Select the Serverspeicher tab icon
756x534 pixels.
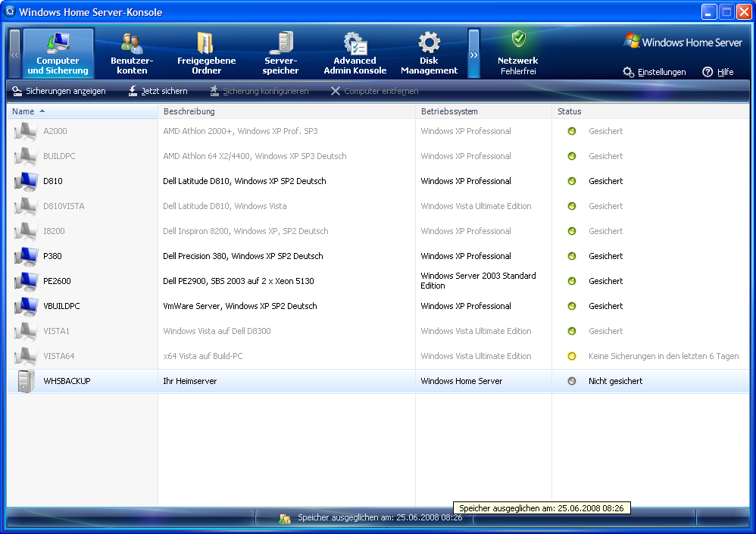coord(280,42)
